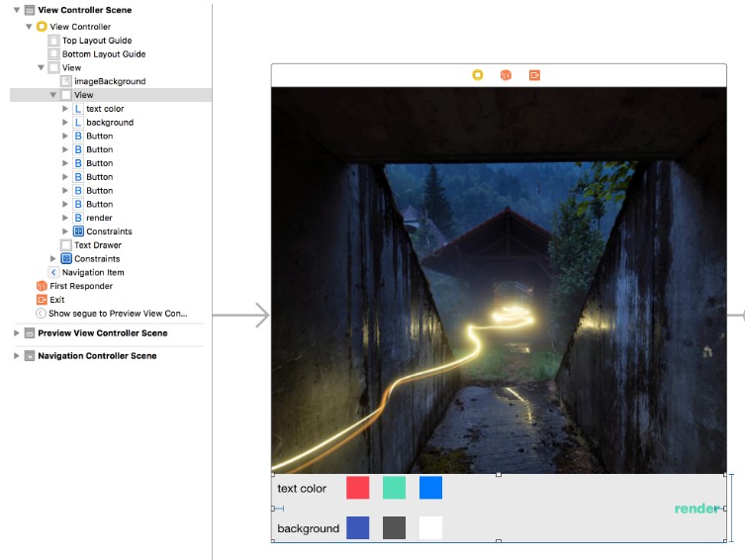The image size is (745, 560).
Task: Select Text Drawer in the outline
Action: [97, 244]
